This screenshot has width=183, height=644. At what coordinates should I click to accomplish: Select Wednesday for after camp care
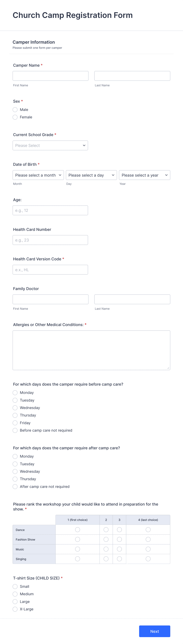(x=15, y=471)
